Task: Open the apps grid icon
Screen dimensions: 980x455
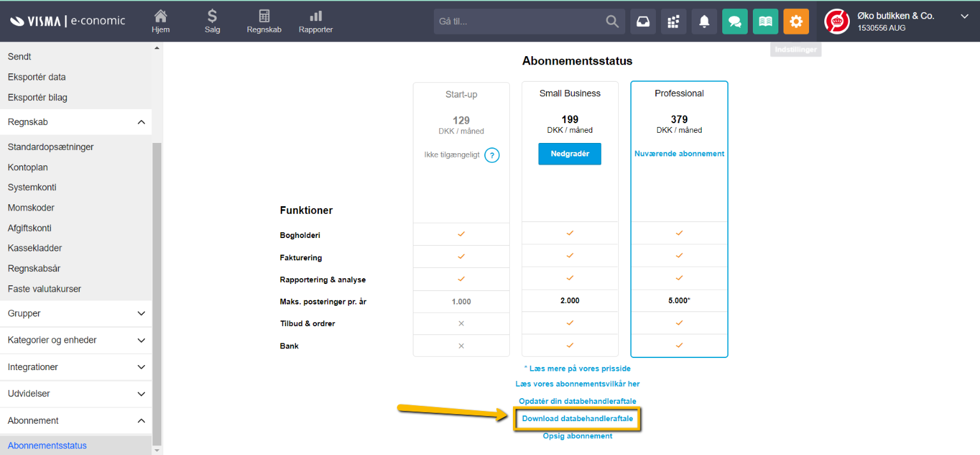Action: pos(673,21)
